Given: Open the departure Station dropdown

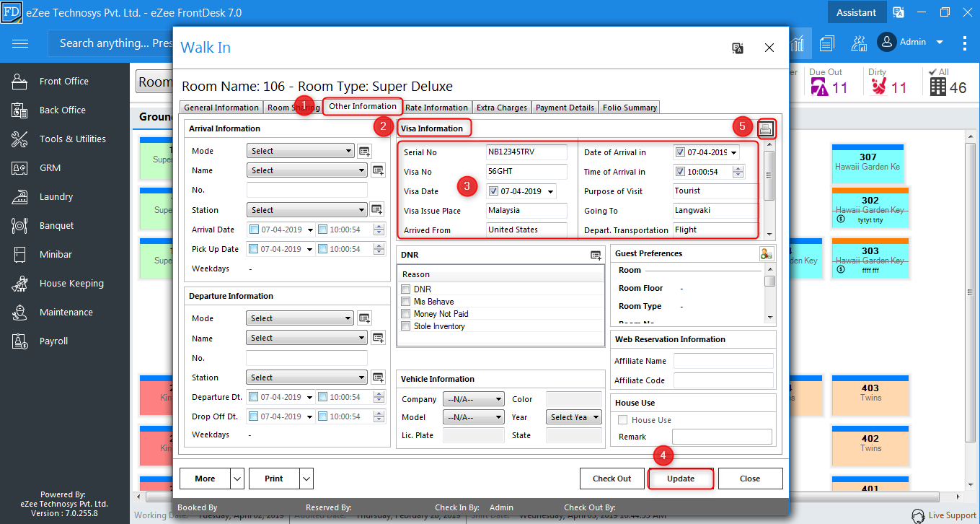Looking at the screenshot, I should [306, 377].
